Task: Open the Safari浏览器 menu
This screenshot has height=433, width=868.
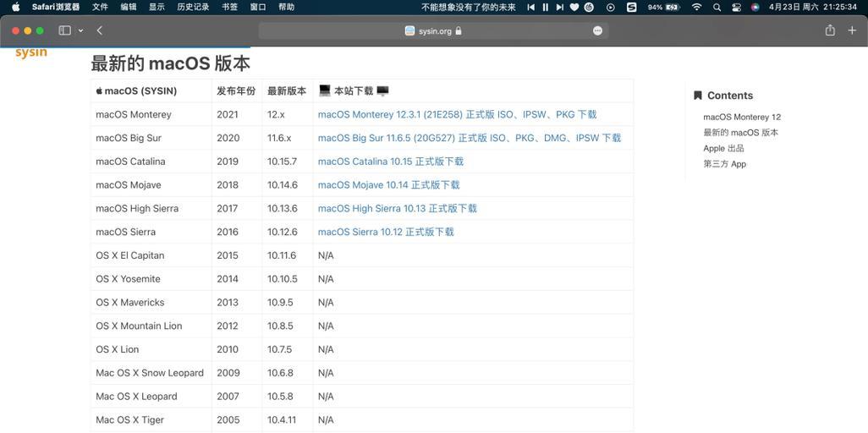Action: (55, 8)
